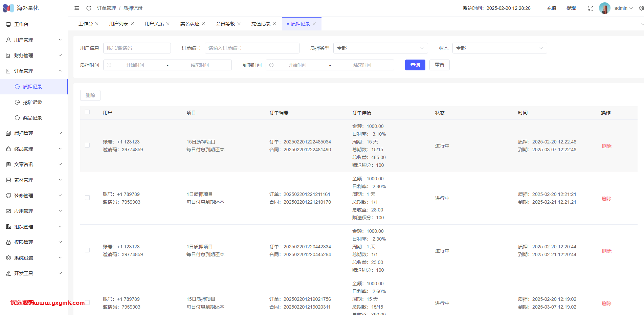Image resolution: width=644 pixels, height=315 pixels.
Task: Delete the order ending 2485064 via 删除
Action: pos(606,146)
